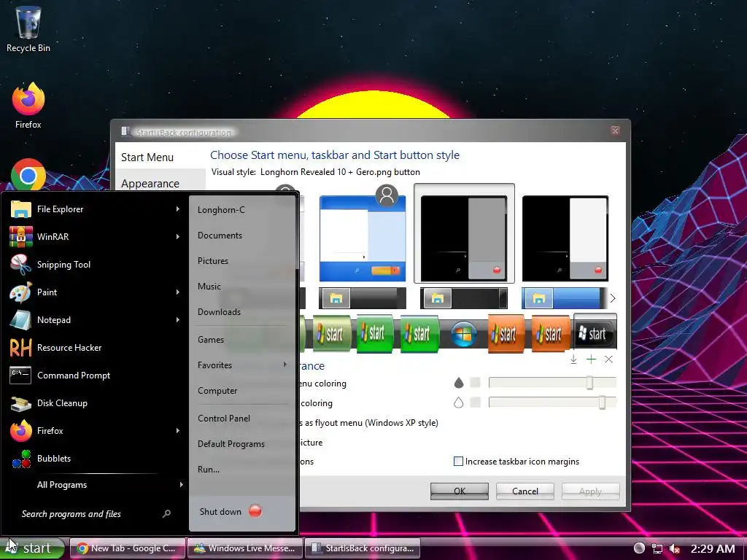Launch Paint via its palette icon
The image size is (747, 560).
(x=20, y=292)
